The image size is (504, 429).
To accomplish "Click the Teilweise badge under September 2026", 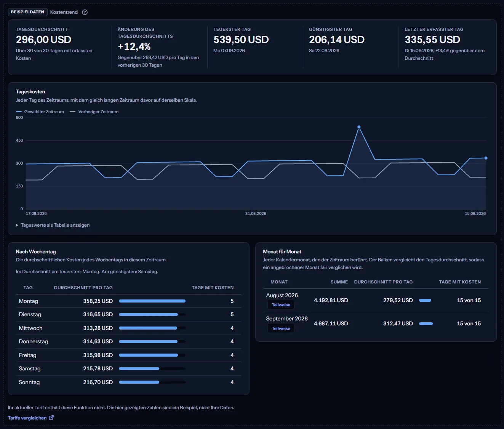I will coord(281,328).
